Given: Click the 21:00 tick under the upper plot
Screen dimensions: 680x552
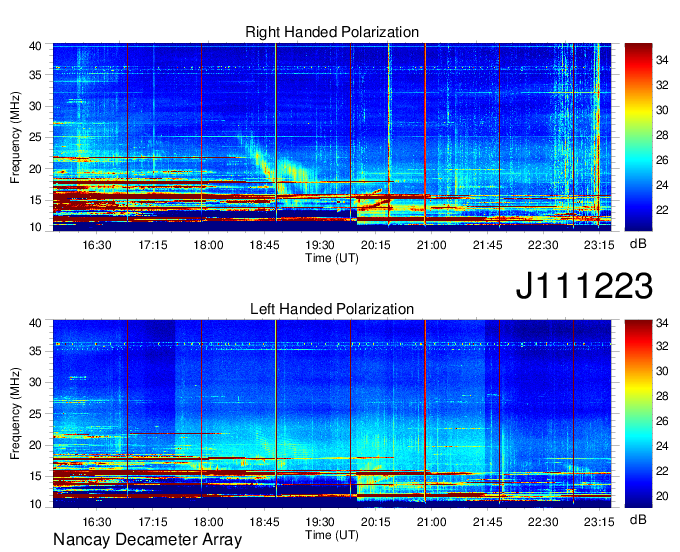Looking at the screenshot, I should click(x=432, y=245).
